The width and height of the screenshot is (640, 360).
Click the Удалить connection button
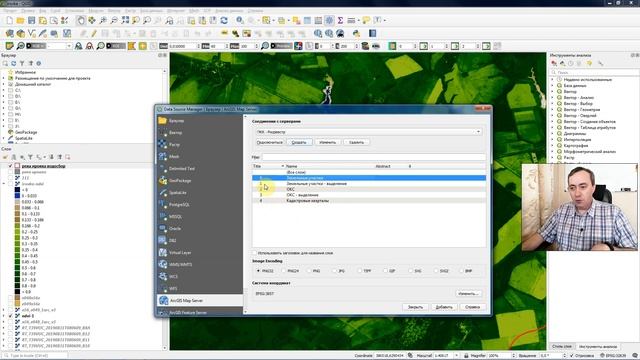[x=356, y=142]
